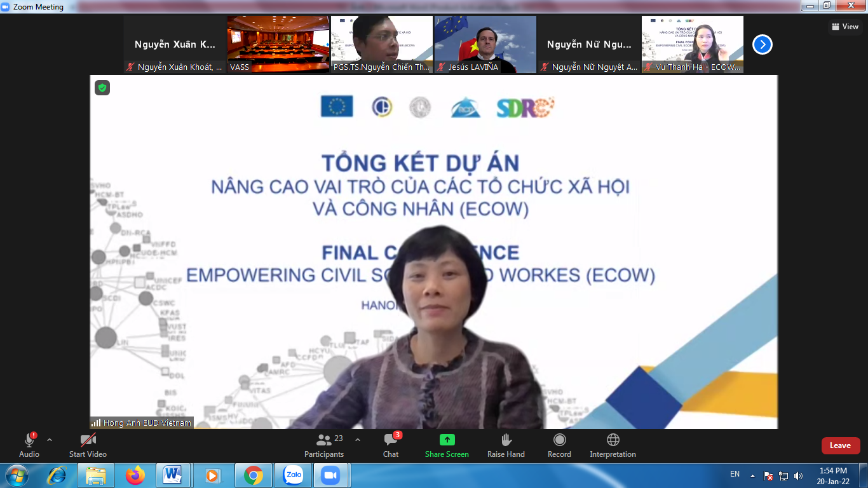Open File Explorer from taskbar
Screen dimensions: 868x488
click(96, 475)
